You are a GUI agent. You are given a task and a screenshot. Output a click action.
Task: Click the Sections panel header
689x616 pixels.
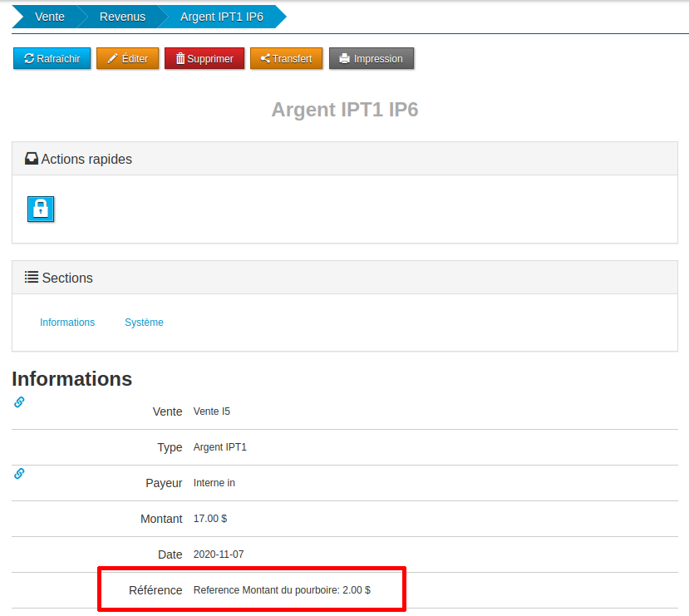344,278
